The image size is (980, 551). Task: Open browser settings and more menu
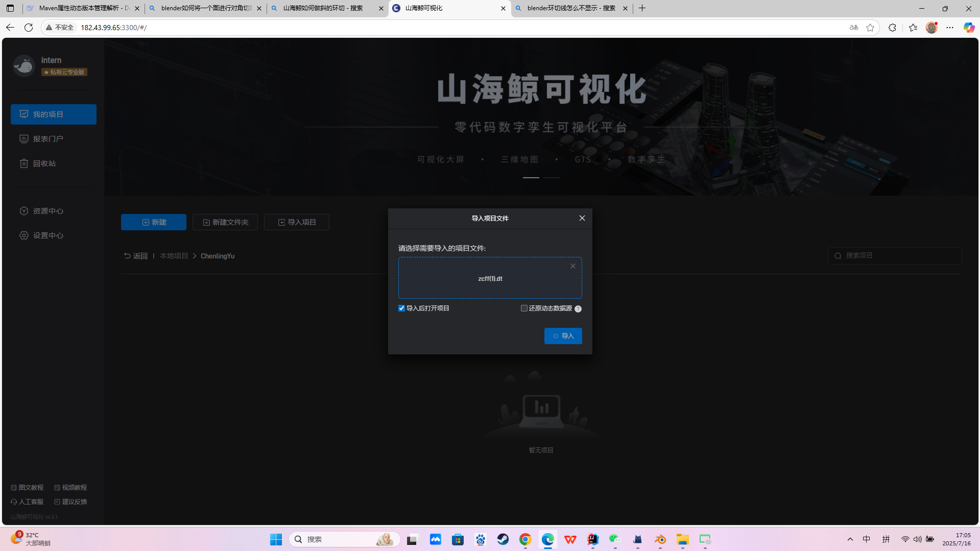[950, 28]
